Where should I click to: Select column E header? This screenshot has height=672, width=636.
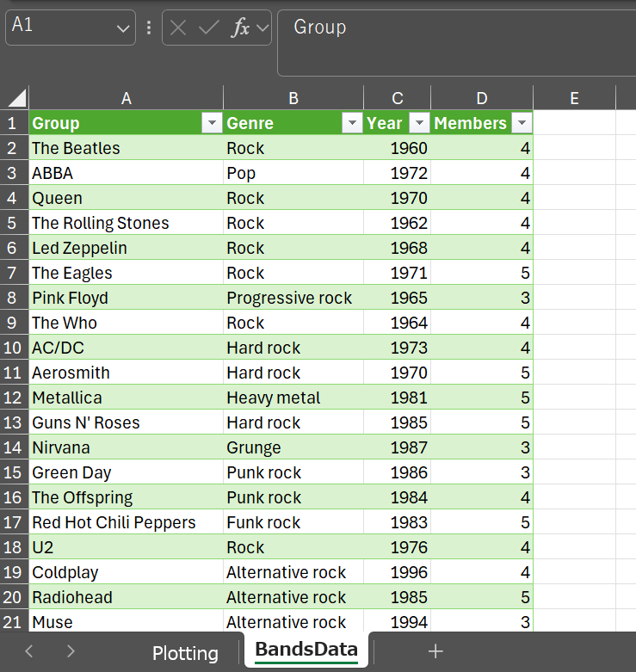[x=575, y=98]
